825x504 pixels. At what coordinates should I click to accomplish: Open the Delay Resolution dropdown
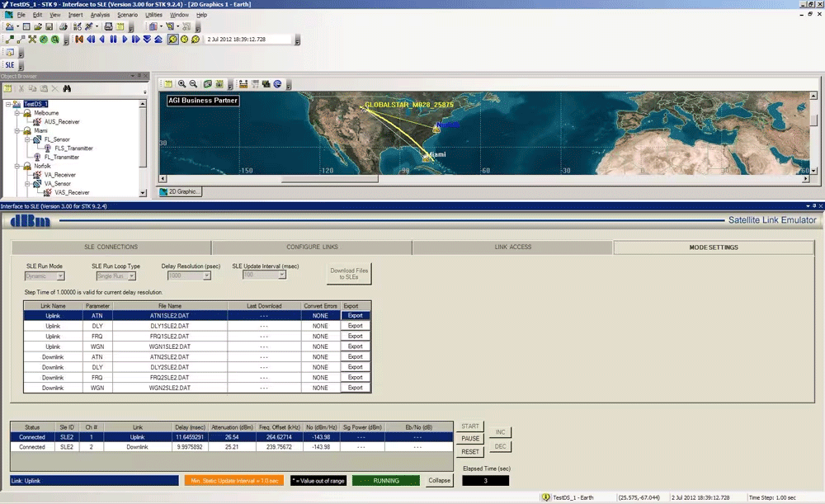pos(207,276)
